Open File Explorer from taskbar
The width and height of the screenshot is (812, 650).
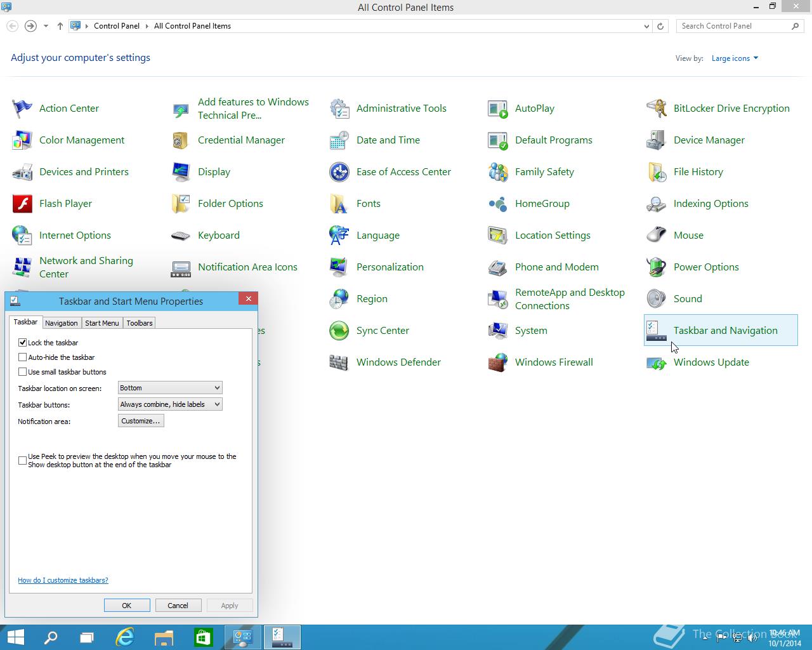pyautogui.click(x=164, y=637)
